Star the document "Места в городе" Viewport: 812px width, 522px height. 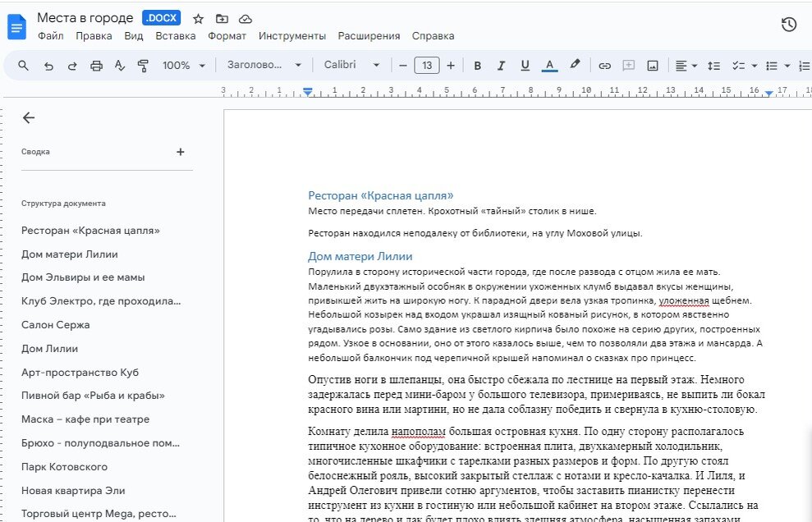pos(199,19)
